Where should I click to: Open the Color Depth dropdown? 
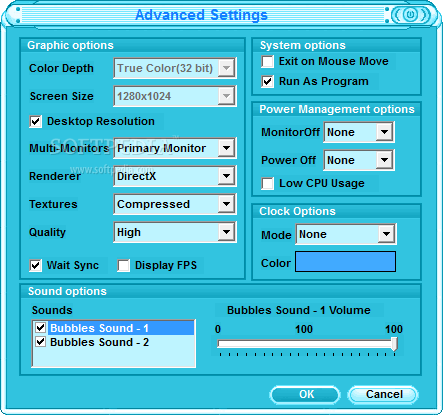click(175, 68)
